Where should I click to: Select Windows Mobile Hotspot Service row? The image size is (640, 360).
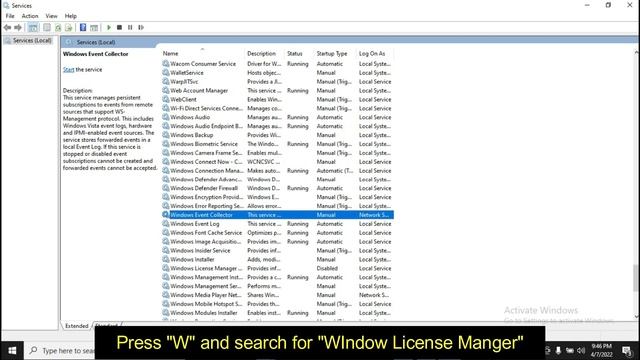tap(278, 304)
